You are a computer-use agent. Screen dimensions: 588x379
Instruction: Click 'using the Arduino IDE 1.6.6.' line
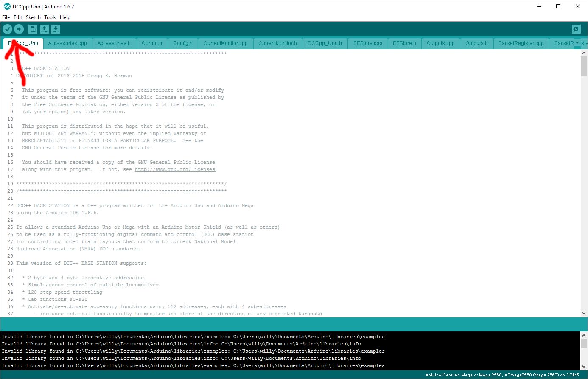57,213
